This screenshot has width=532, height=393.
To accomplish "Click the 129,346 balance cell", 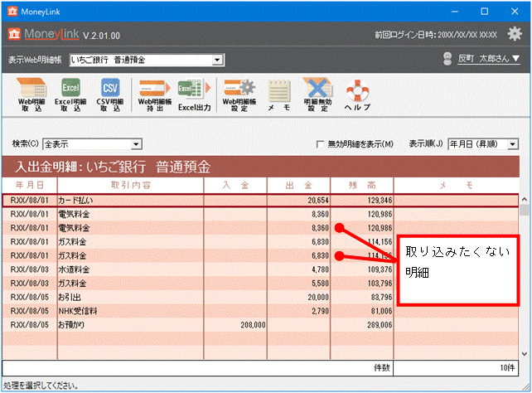I will coord(362,201).
